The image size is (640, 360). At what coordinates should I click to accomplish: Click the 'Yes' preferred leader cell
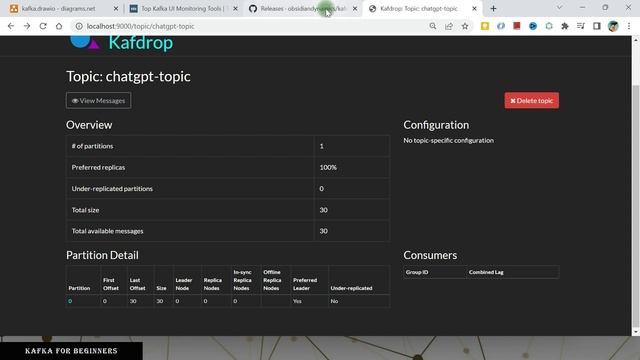click(297, 301)
